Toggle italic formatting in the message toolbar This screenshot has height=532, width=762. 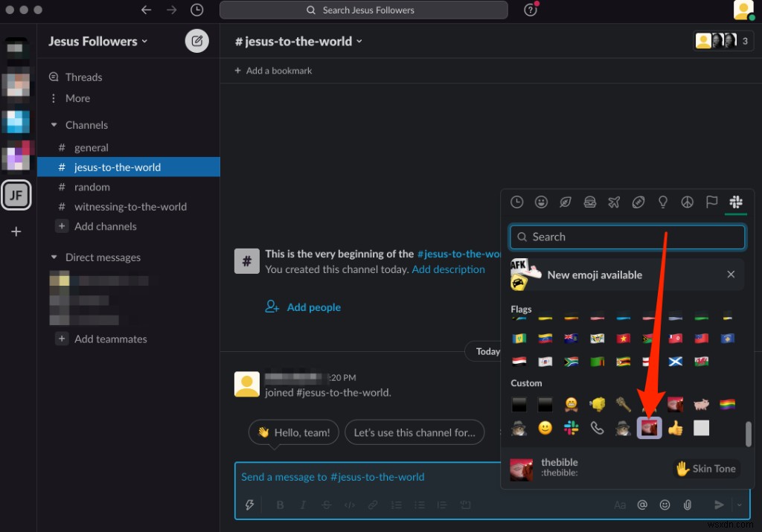303,504
